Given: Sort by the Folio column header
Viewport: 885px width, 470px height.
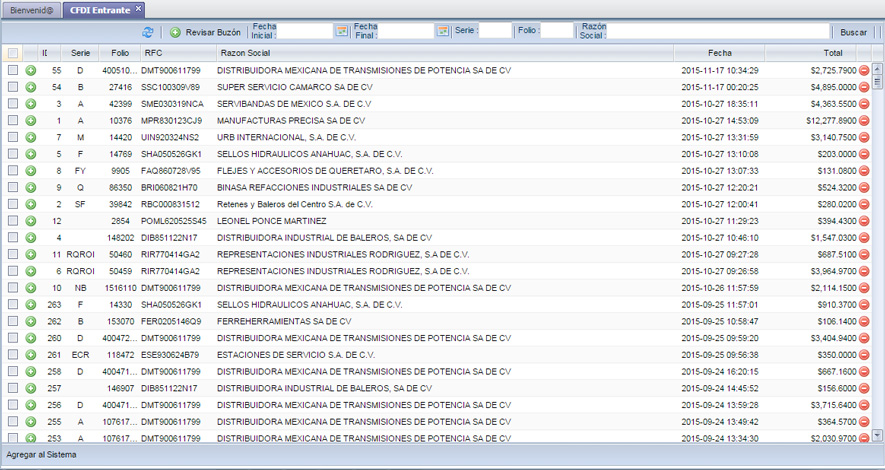Looking at the screenshot, I should (x=120, y=53).
